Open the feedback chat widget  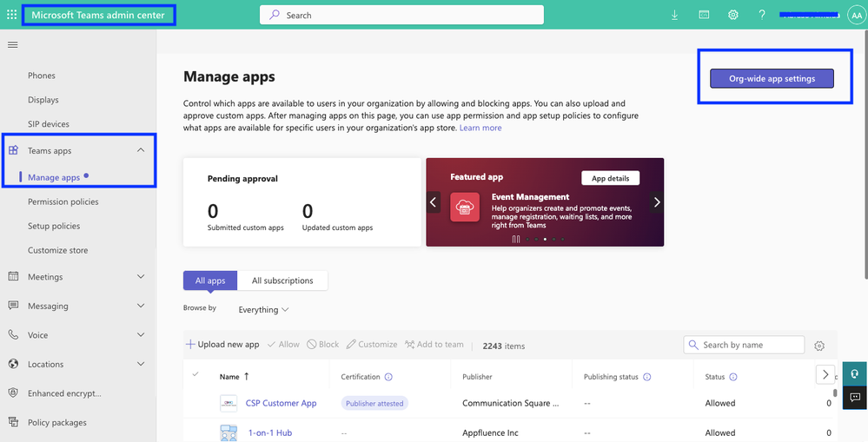click(x=855, y=397)
